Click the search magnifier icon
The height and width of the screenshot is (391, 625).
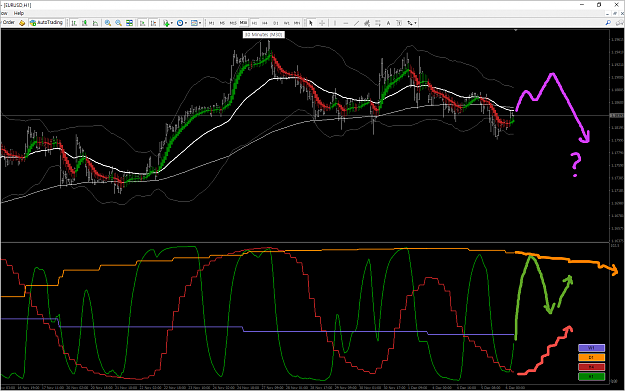click(608, 23)
